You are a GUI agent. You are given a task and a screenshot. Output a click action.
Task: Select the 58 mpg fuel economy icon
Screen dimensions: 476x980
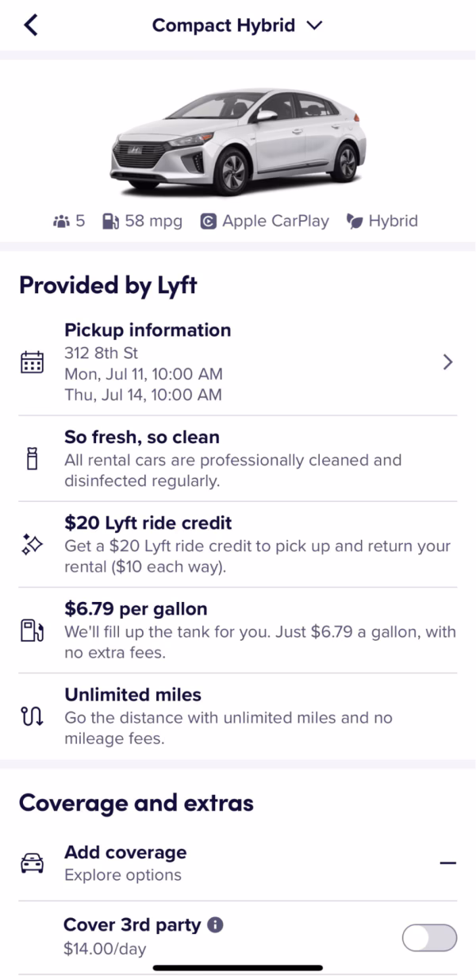coord(109,221)
